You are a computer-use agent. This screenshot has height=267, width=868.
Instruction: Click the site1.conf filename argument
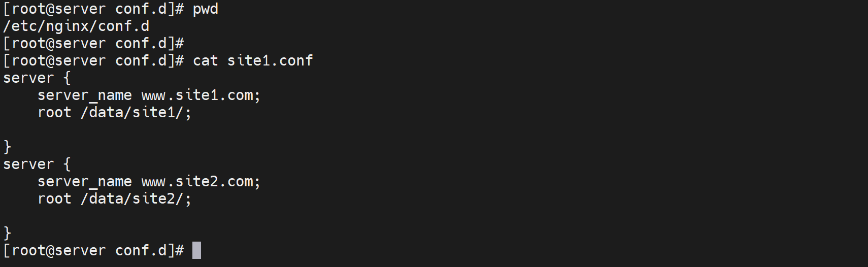click(270, 61)
